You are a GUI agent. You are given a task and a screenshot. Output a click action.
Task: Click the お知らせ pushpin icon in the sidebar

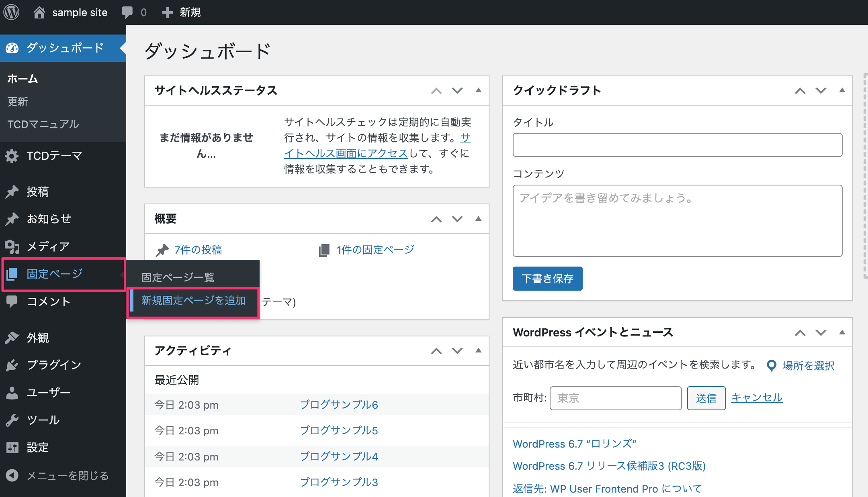(12, 219)
